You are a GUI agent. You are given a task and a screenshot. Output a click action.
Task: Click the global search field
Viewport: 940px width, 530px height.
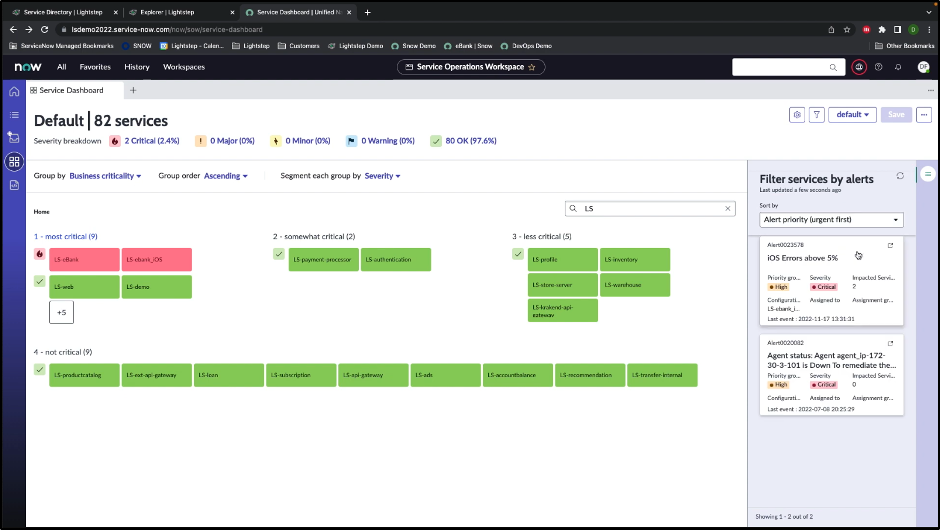(x=788, y=67)
